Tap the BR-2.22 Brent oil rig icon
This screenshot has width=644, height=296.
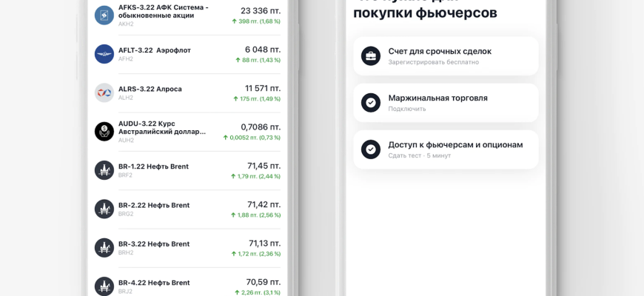coord(104,209)
